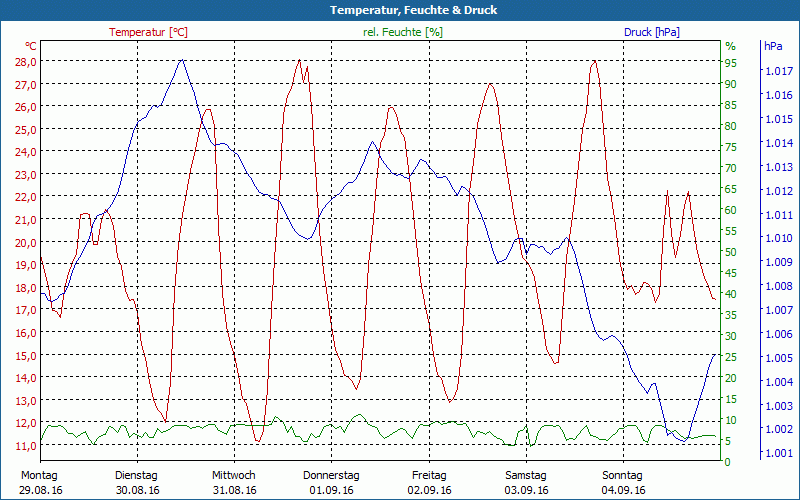This screenshot has height=500, width=800.
Task: Click the '95' humidity axis value
Action: (x=730, y=63)
